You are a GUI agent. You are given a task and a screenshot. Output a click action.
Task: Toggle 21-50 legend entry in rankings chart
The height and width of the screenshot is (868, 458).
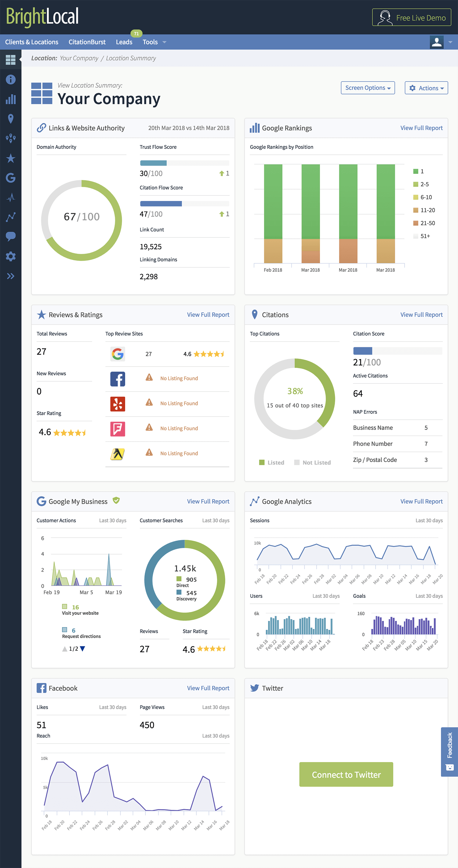424,223
